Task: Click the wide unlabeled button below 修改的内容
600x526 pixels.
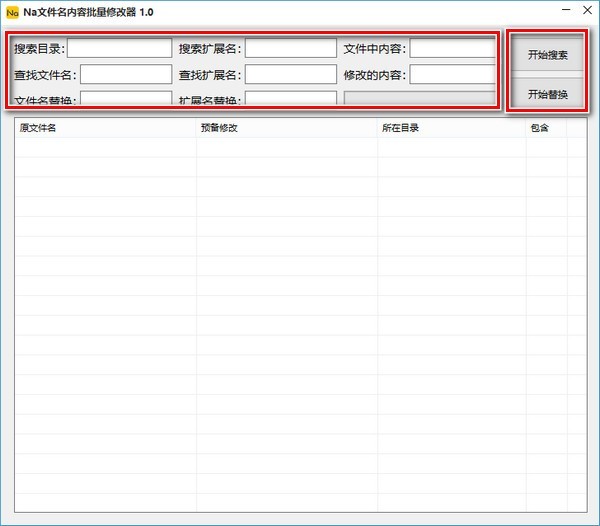Action: pos(420,98)
